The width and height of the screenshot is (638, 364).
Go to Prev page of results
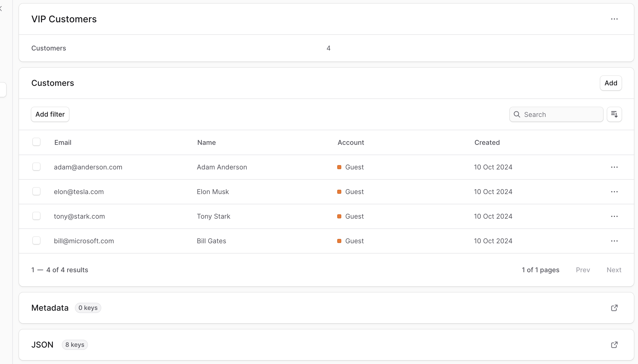click(x=583, y=270)
